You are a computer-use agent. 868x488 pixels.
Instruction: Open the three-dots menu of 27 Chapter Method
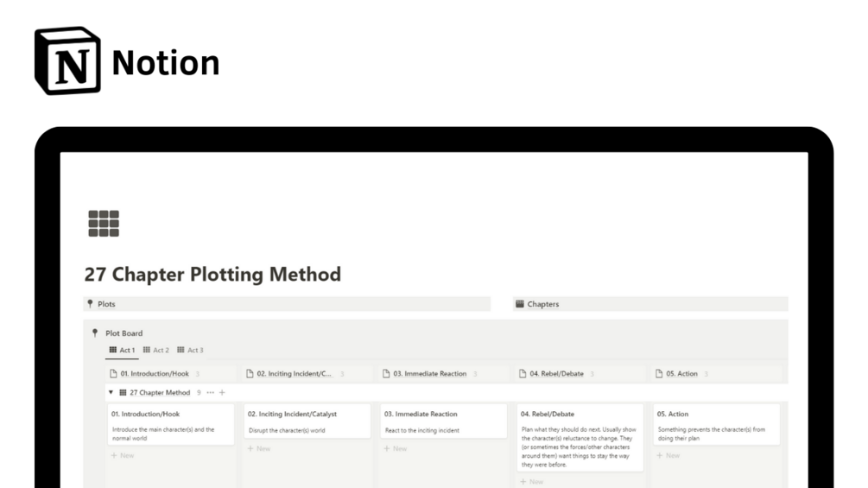(210, 393)
